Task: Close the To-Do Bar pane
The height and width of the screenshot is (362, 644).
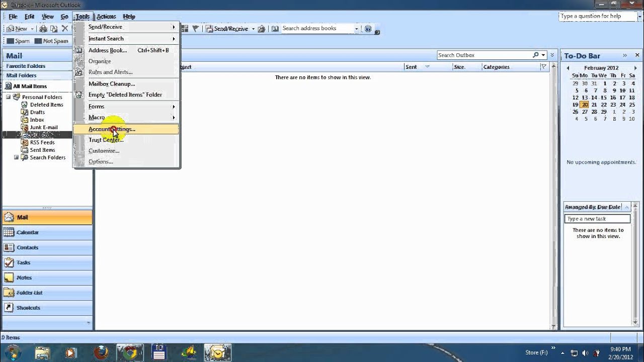Action: click(637, 55)
